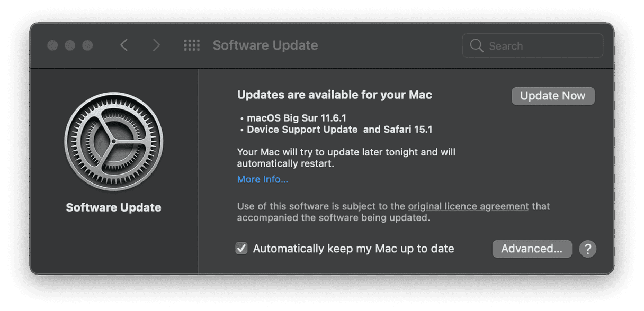Click the Software Update title bar label
644x311 pixels.
pyautogui.click(x=265, y=45)
